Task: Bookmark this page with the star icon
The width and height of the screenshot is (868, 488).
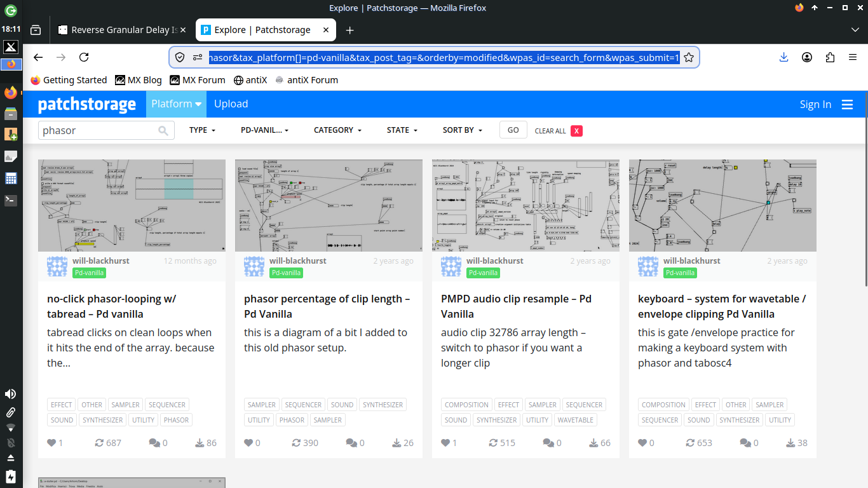Action: click(688, 57)
